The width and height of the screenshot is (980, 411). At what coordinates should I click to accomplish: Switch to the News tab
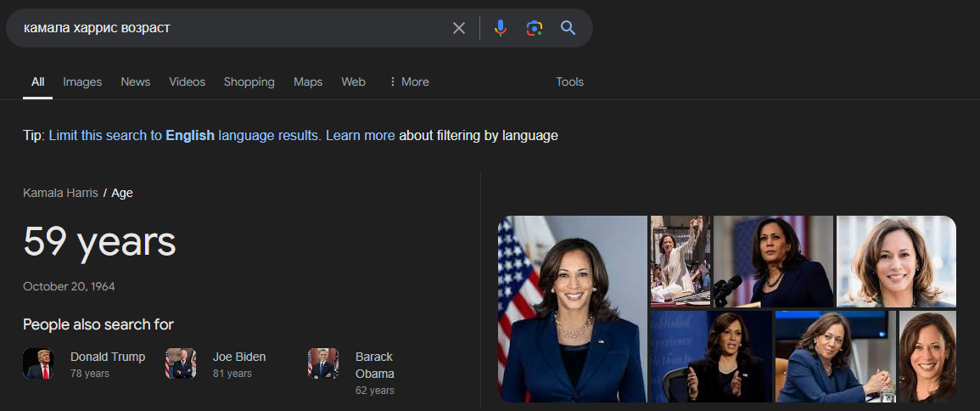(x=136, y=82)
